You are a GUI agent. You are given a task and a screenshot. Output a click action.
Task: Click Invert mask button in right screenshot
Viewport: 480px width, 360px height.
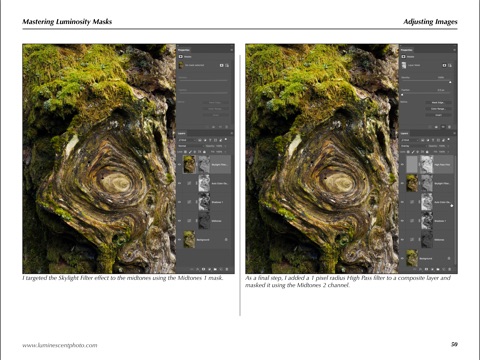click(438, 115)
